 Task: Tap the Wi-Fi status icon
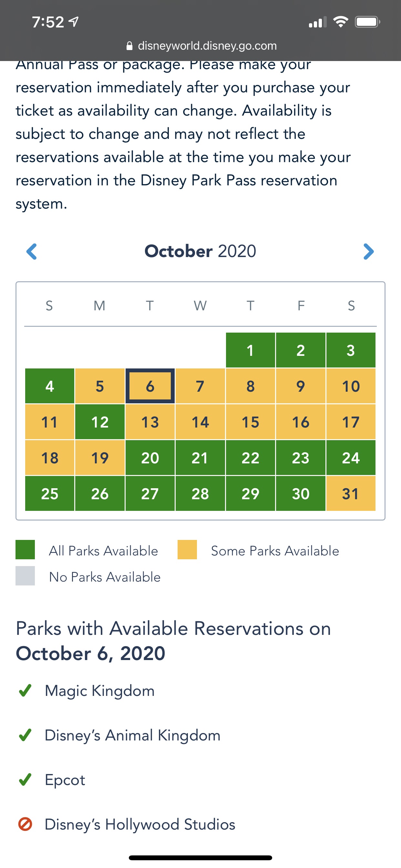click(340, 22)
